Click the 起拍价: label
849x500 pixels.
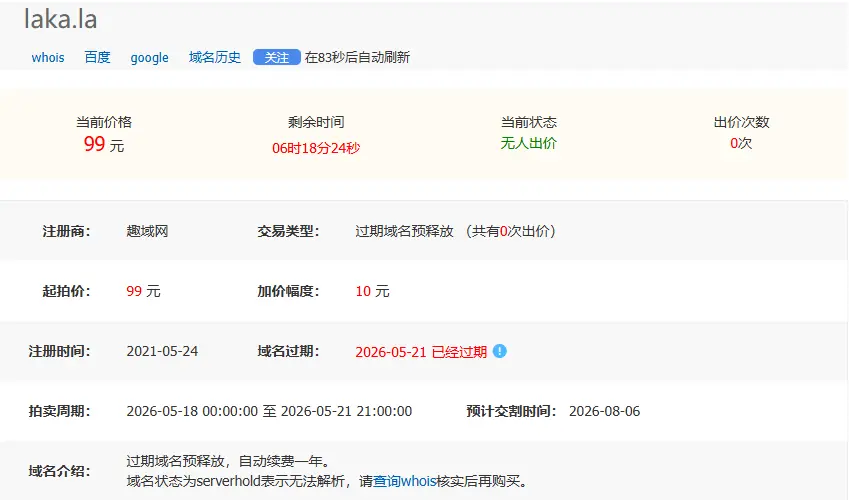pos(66,291)
